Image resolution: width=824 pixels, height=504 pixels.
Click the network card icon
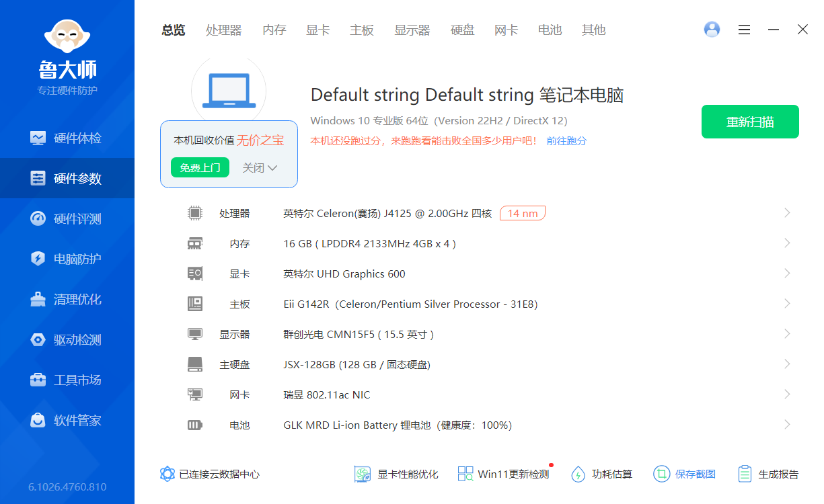[194, 394]
